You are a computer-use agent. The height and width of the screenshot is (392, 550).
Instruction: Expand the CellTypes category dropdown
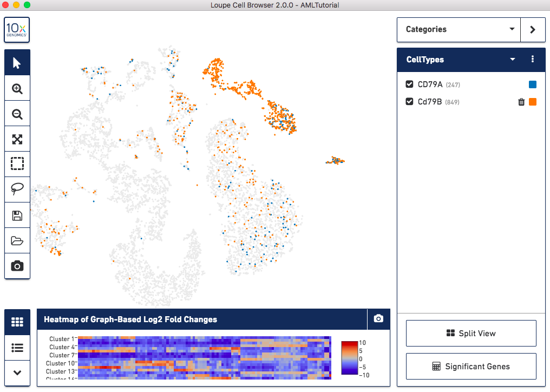pos(513,60)
